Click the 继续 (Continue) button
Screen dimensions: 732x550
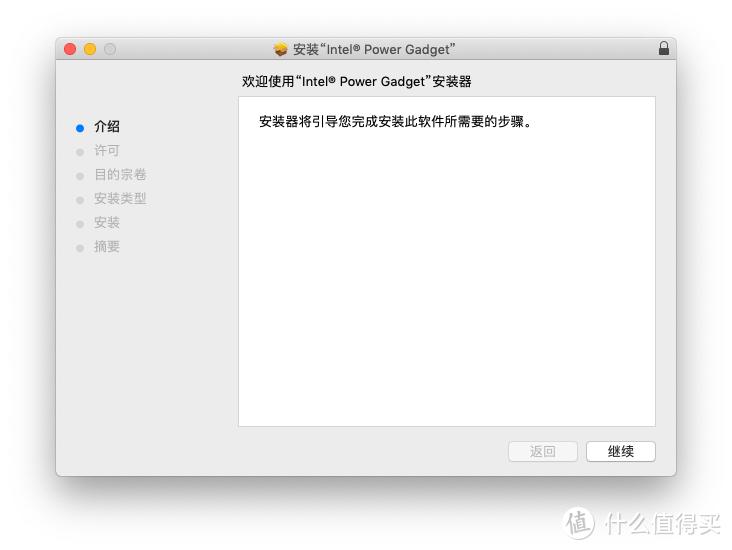[x=620, y=451]
